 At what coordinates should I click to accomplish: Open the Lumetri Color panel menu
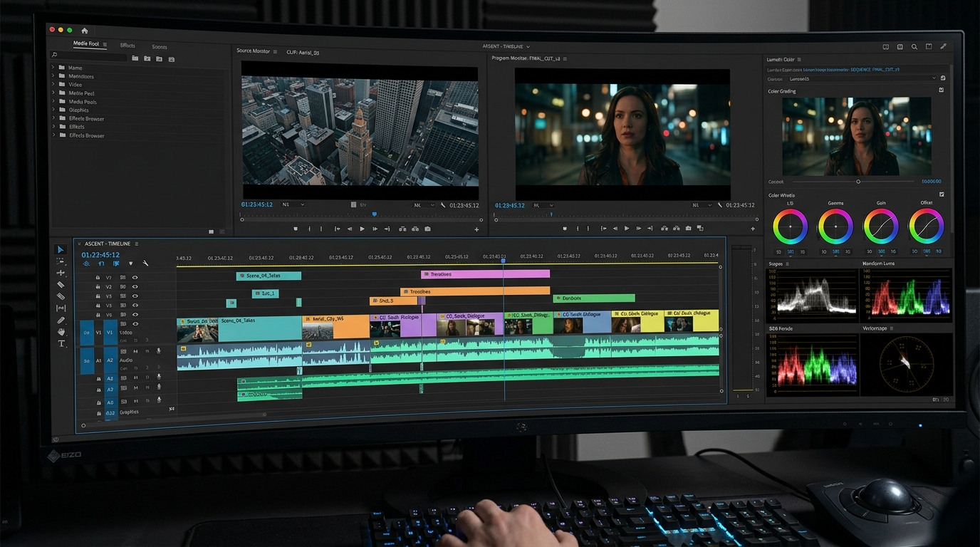[801, 59]
